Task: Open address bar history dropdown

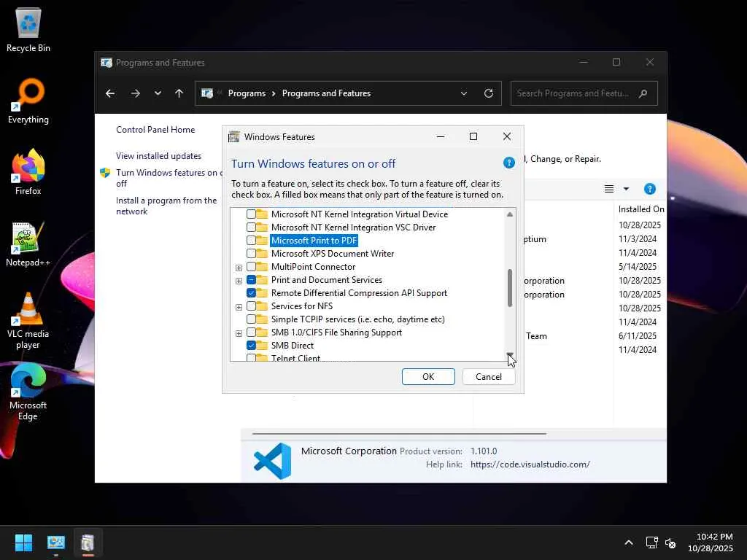Action: [x=463, y=93]
